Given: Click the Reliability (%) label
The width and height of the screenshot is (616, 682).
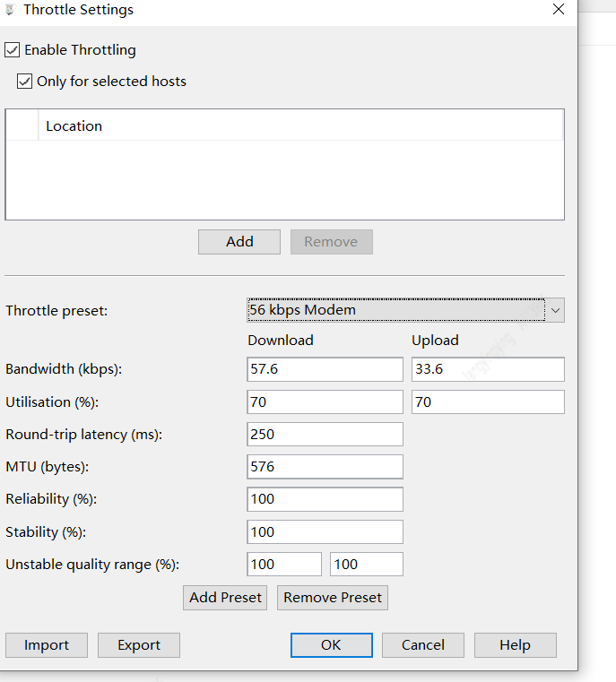Looking at the screenshot, I should pyautogui.click(x=51, y=499).
